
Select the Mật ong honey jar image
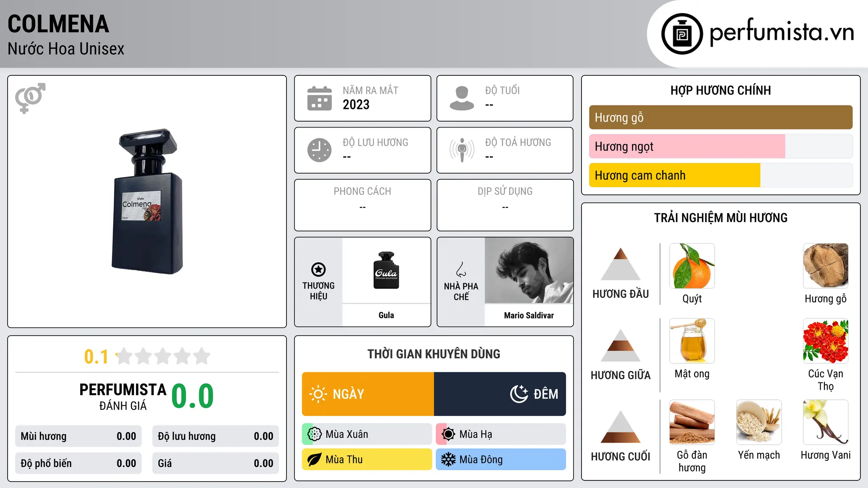(692, 341)
